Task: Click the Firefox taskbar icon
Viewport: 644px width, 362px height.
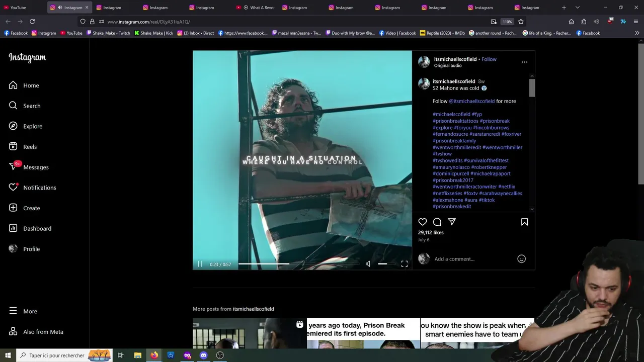Action: (x=154, y=355)
